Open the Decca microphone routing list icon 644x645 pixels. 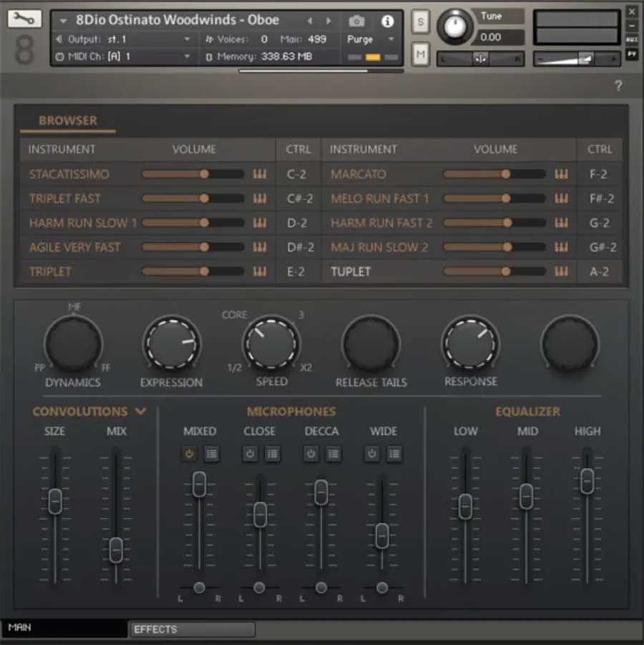pos(333,454)
